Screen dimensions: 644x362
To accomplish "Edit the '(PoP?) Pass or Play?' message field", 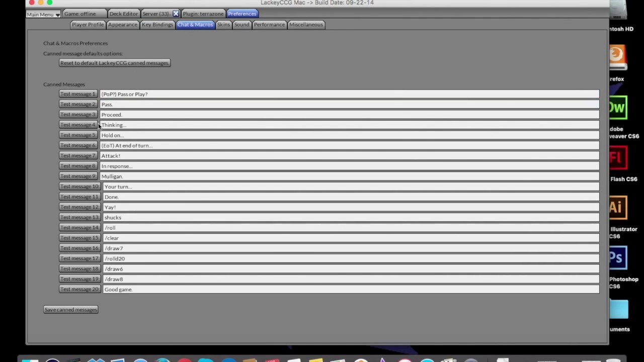I will click(x=349, y=94).
